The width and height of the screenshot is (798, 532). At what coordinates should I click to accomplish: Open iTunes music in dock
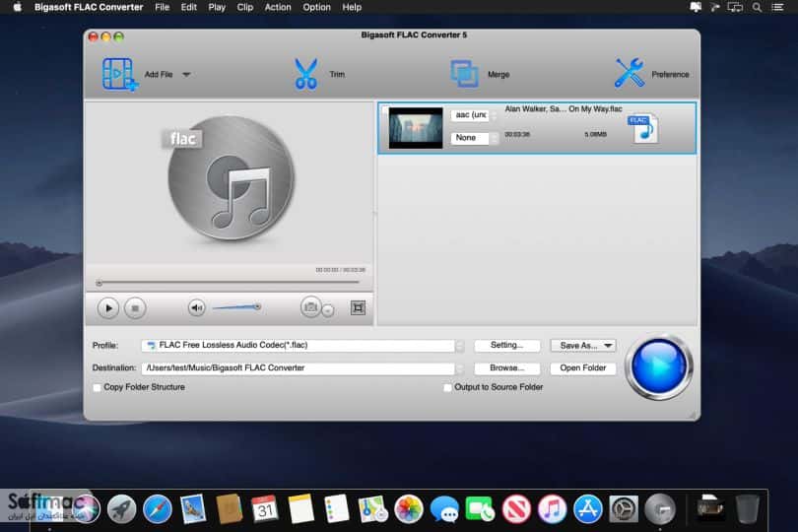[x=552, y=509]
